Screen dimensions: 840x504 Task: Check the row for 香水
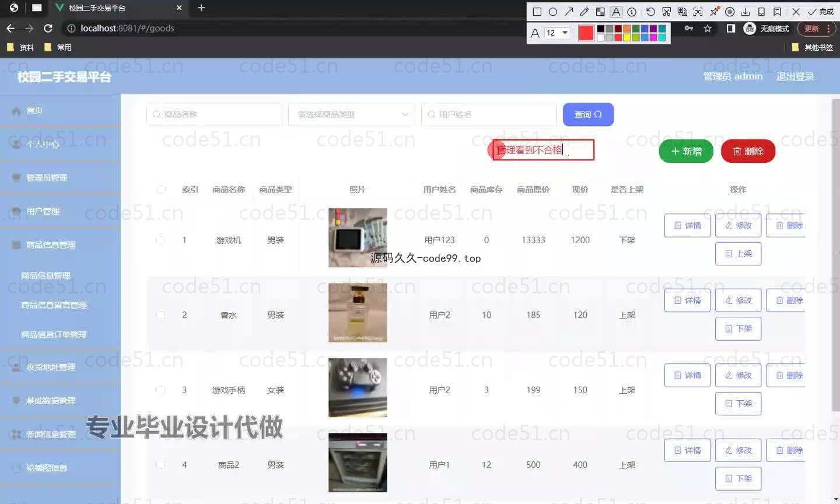(160, 315)
